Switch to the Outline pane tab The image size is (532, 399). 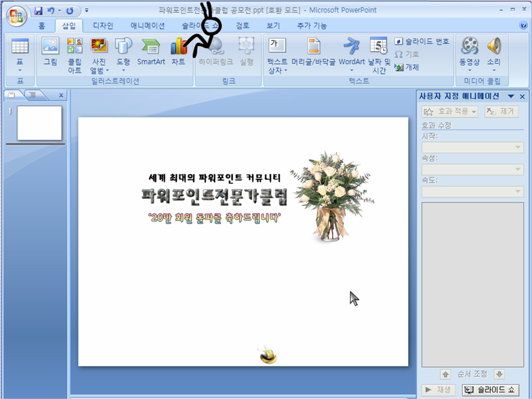click(33, 95)
